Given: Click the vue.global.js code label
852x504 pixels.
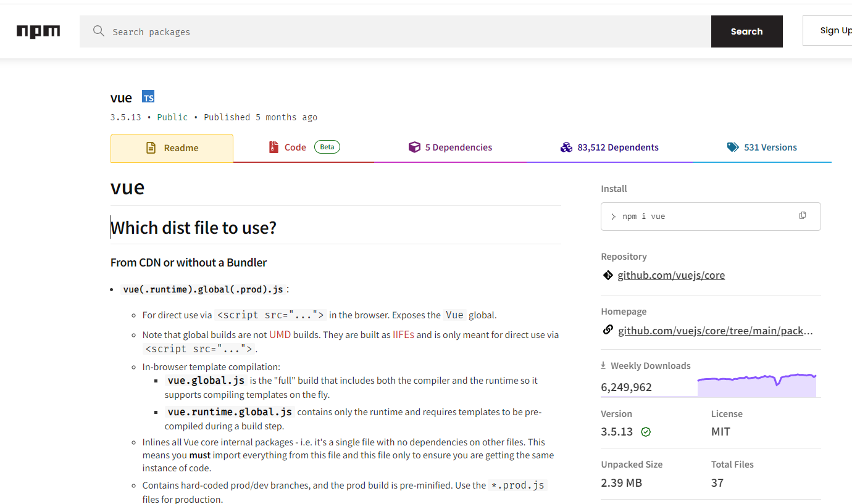Looking at the screenshot, I should (206, 381).
